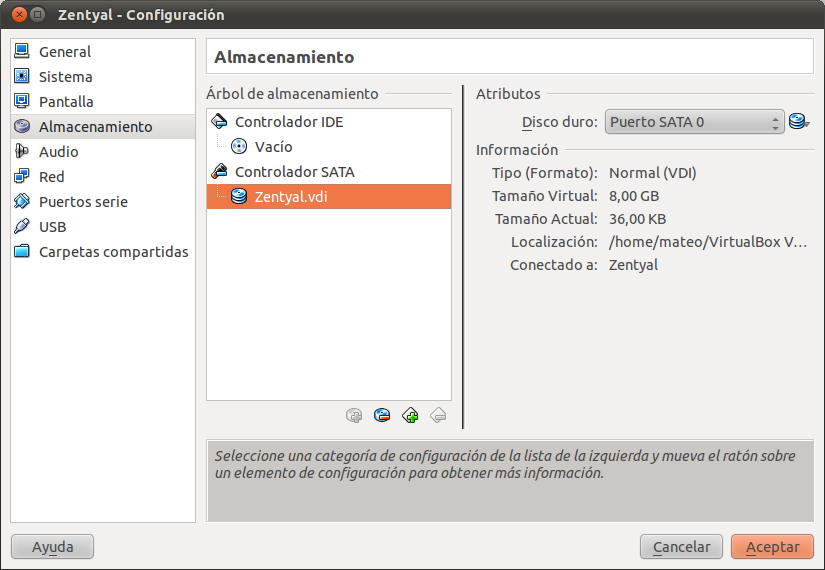This screenshot has height=570, width=825.
Task: Click the SATA controller icon
Action: coord(219,172)
